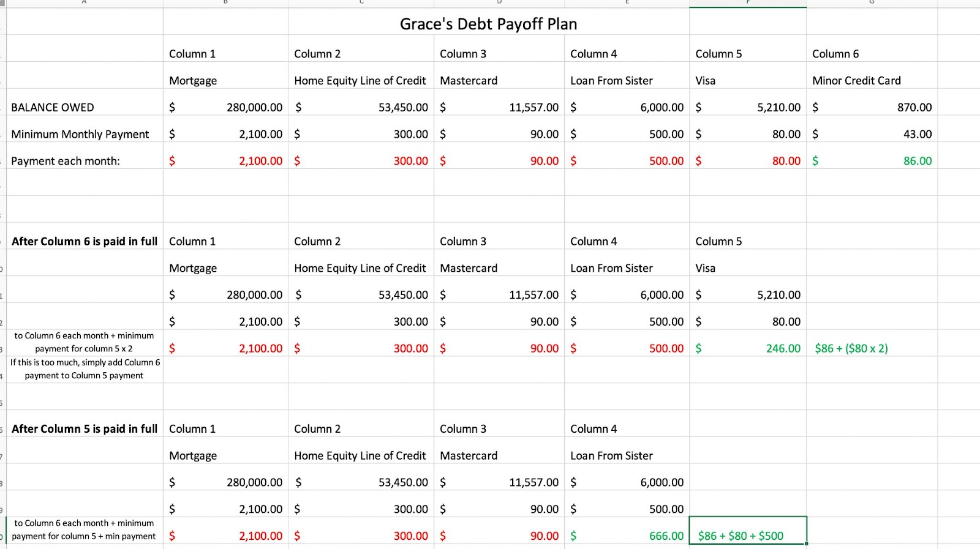This screenshot has width=980, height=549.
Task: Click the Minor Credit Card heading cell
Action: click(x=872, y=80)
